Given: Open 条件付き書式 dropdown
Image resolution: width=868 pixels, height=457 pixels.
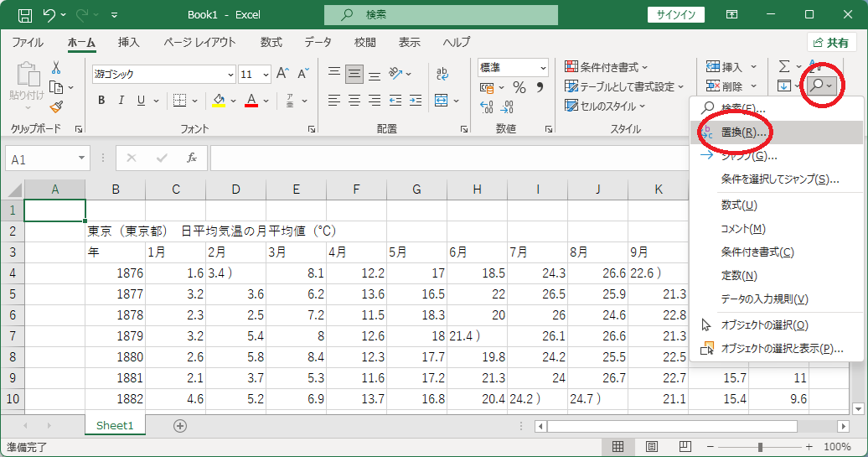Looking at the screenshot, I should pos(606,67).
